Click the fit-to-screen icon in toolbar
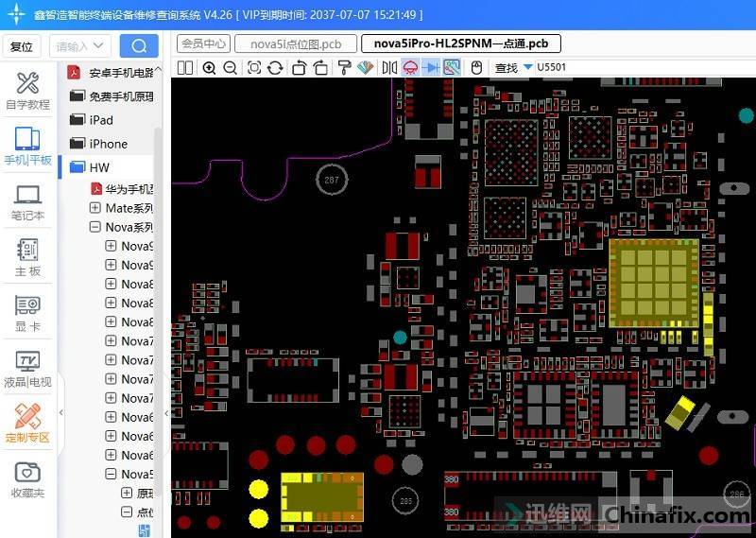Image resolution: width=756 pixels, height=538 pixels. pyautogui.click(x=254, y=67)
